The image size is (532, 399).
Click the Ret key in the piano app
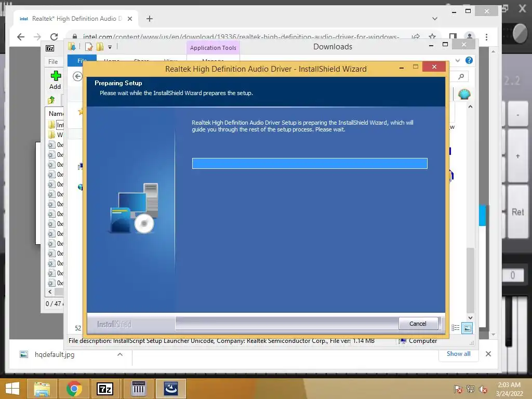[518, 212]
